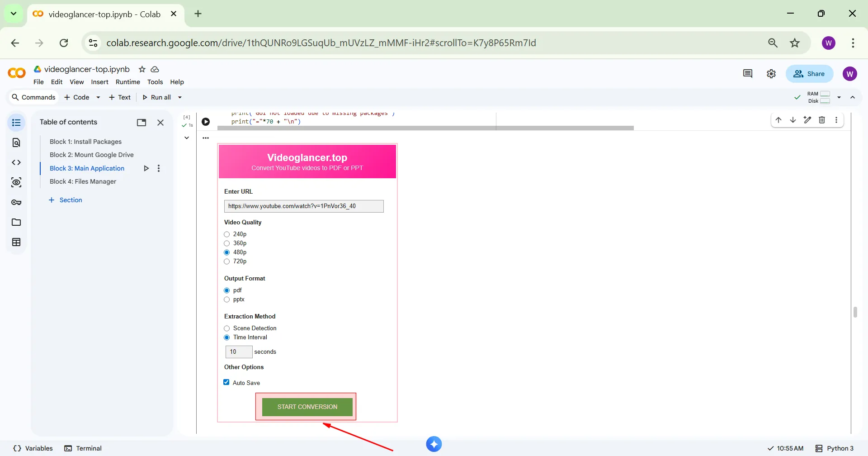Image resolution: width=868 pixels, height=456 pixels.
Task: Collapse the cell output chevron
Action: click(187, 138)
